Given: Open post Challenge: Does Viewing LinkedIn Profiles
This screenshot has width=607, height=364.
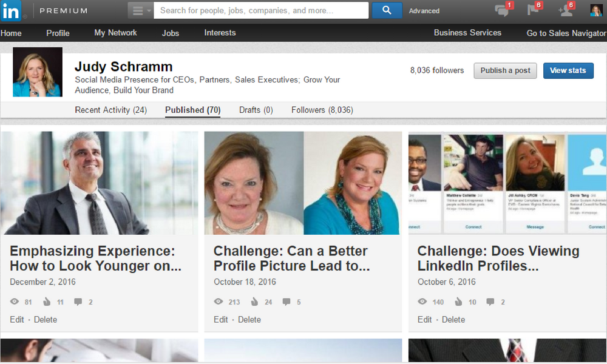Looking at the screenshot, I should [498, 258].
